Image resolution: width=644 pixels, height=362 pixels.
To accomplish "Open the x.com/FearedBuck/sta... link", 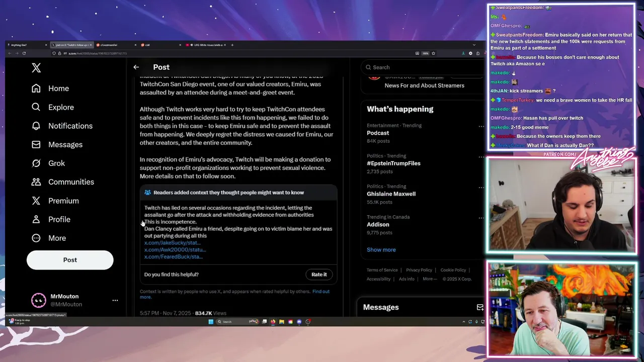I will pos(174,257).
